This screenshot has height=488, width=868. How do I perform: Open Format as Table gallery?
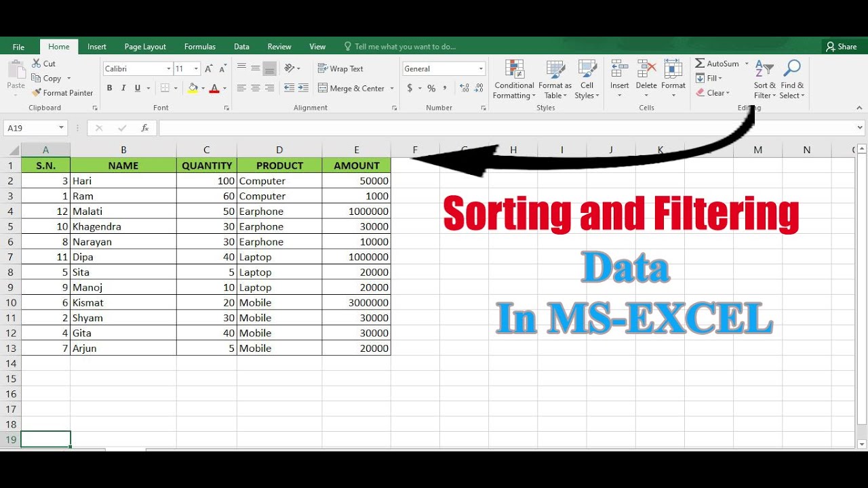click(x=555, y=79)
